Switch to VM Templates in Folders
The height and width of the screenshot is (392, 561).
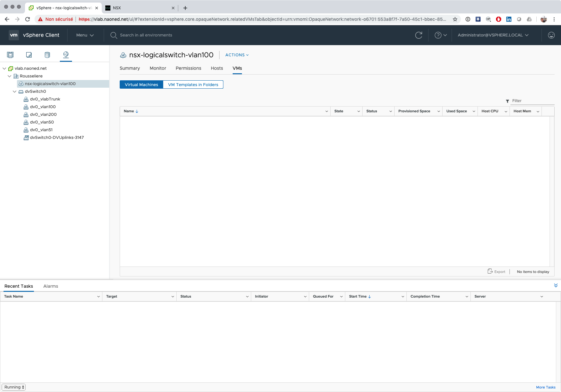click(x=193, y=84)
